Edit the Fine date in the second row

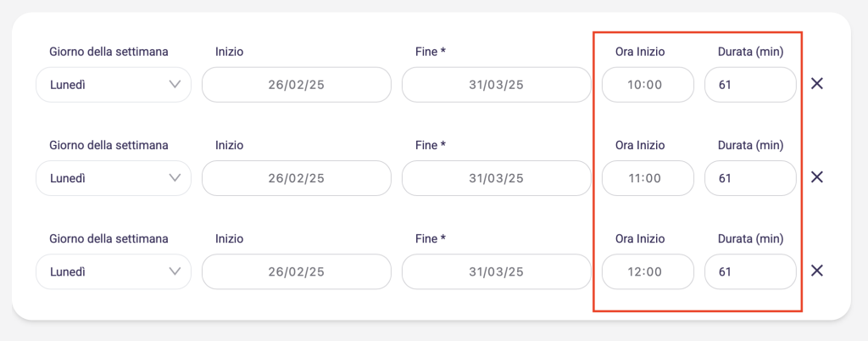click(496, 178)
